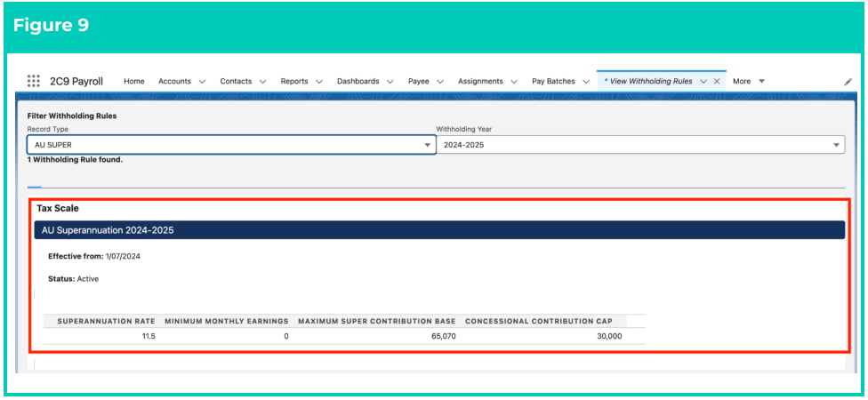Open the Accounts tab
Viewport: 868px width, 400px height.
tap(174, 81)
